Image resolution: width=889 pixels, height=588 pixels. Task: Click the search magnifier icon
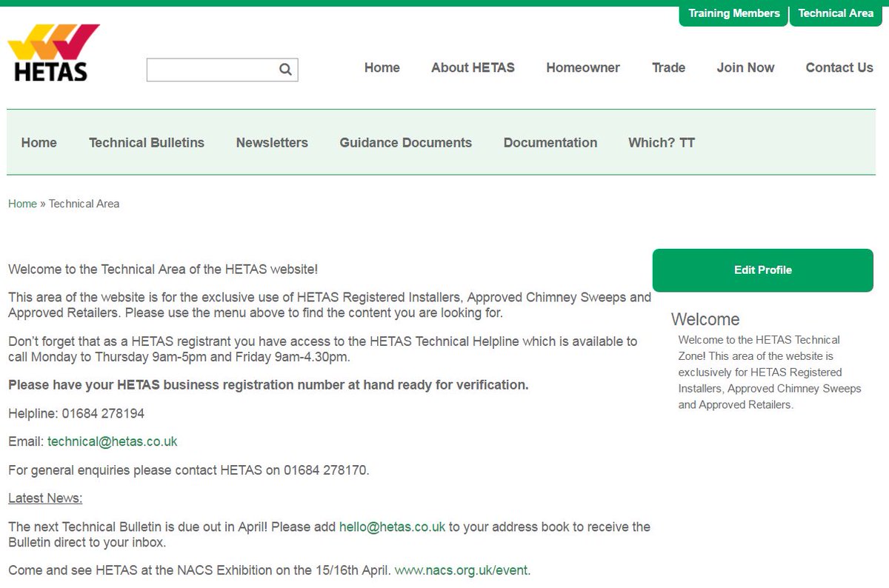click(285, 70)
